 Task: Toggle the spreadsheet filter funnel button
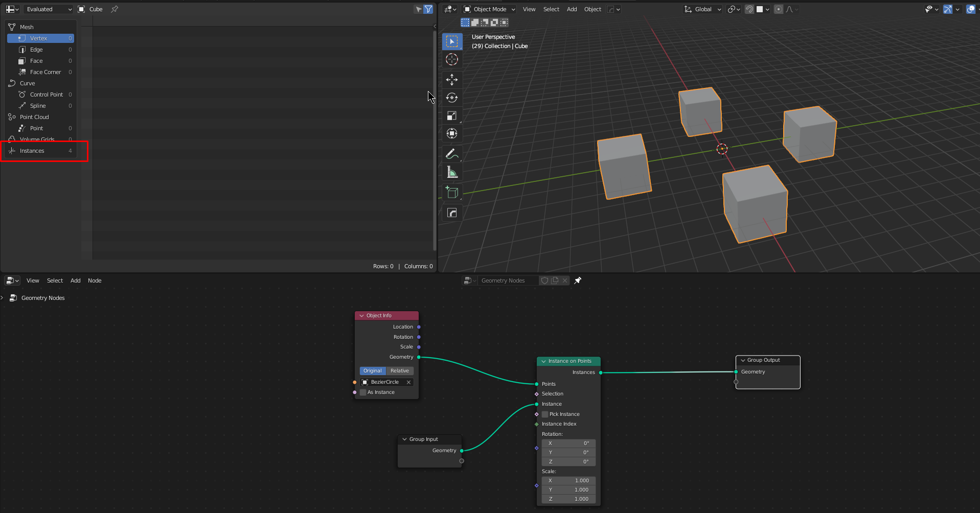[428, 9]
